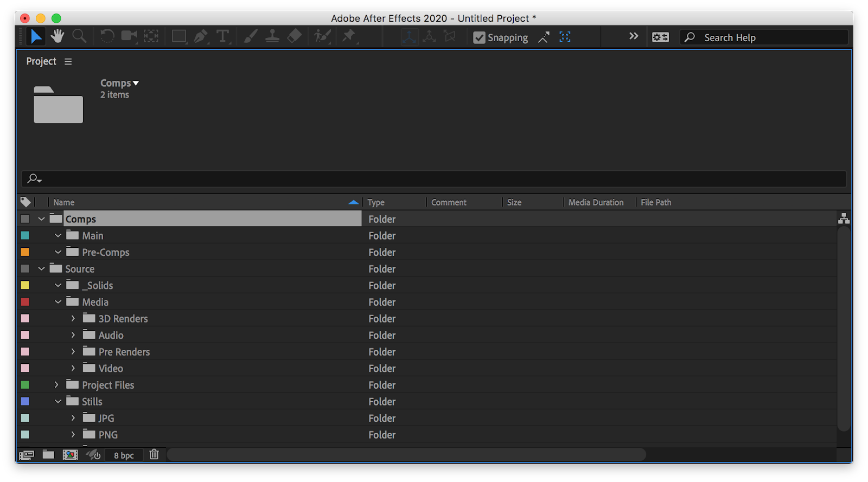This screenshot has width=868, height=482.
Task: Expand the JPG folder
Action: [73, 418]
